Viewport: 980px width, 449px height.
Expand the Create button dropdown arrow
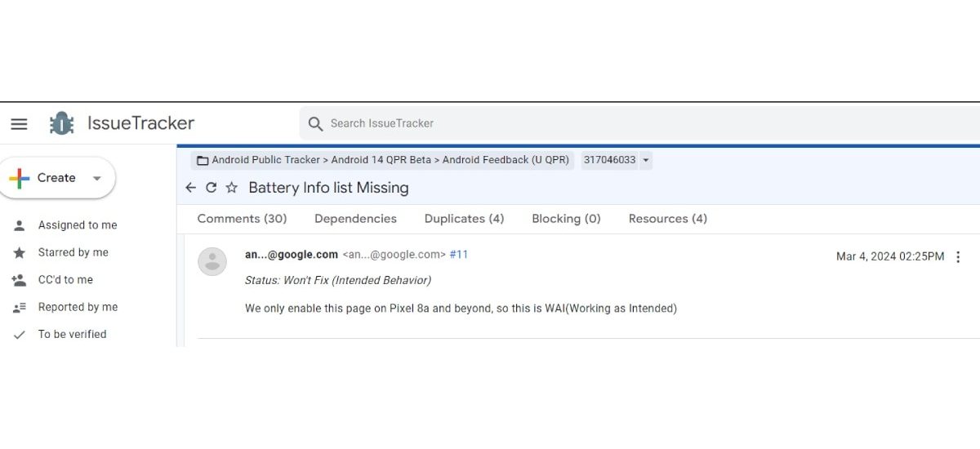(x=96, y=178)
